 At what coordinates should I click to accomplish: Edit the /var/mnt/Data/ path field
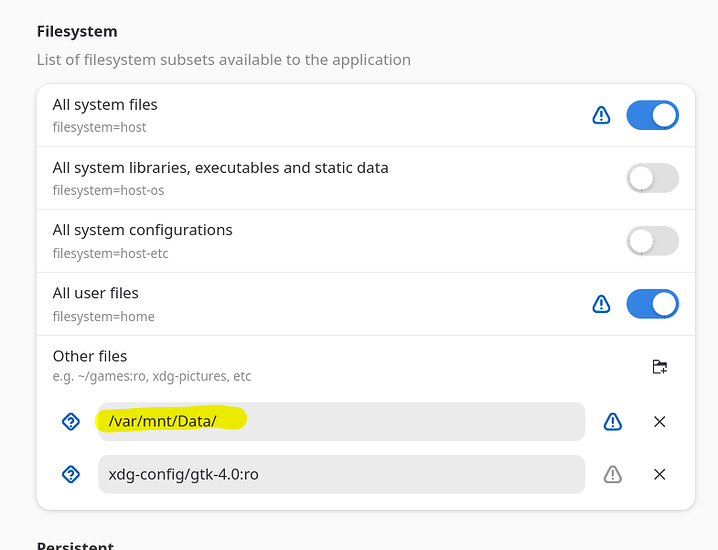click(342, 421)
